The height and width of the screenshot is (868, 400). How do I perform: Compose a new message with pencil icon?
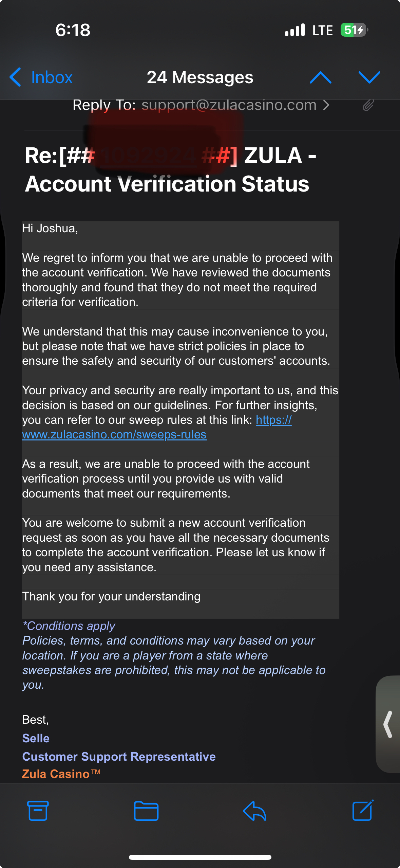coord(363,810)
